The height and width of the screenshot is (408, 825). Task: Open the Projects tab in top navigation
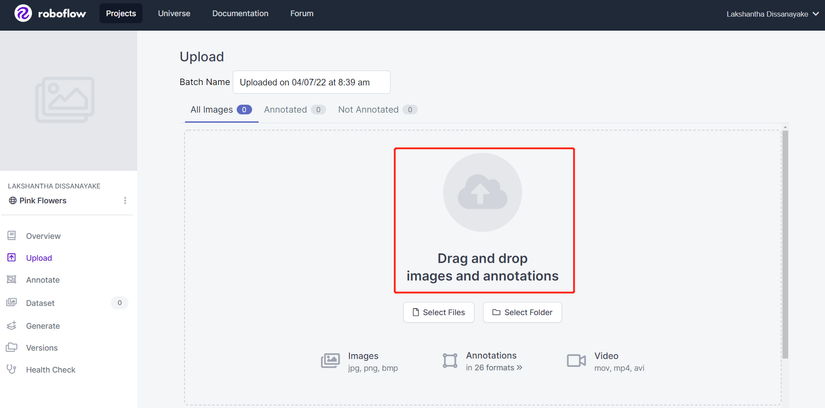(x=121, y=13)
